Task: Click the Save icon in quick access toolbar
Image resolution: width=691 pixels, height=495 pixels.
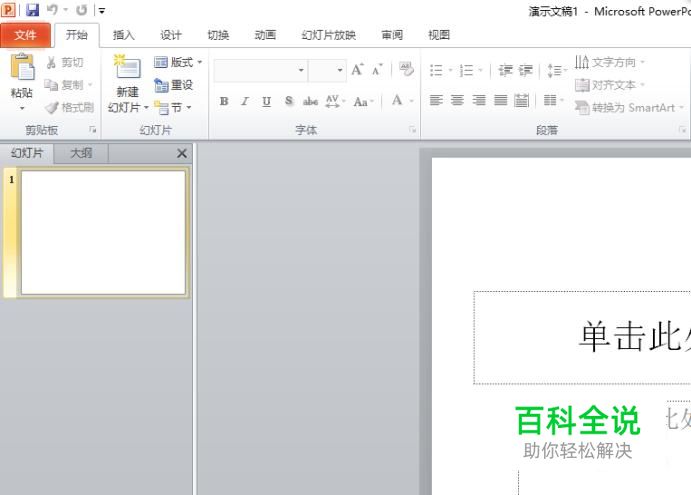Action: (x=33, y=10)
